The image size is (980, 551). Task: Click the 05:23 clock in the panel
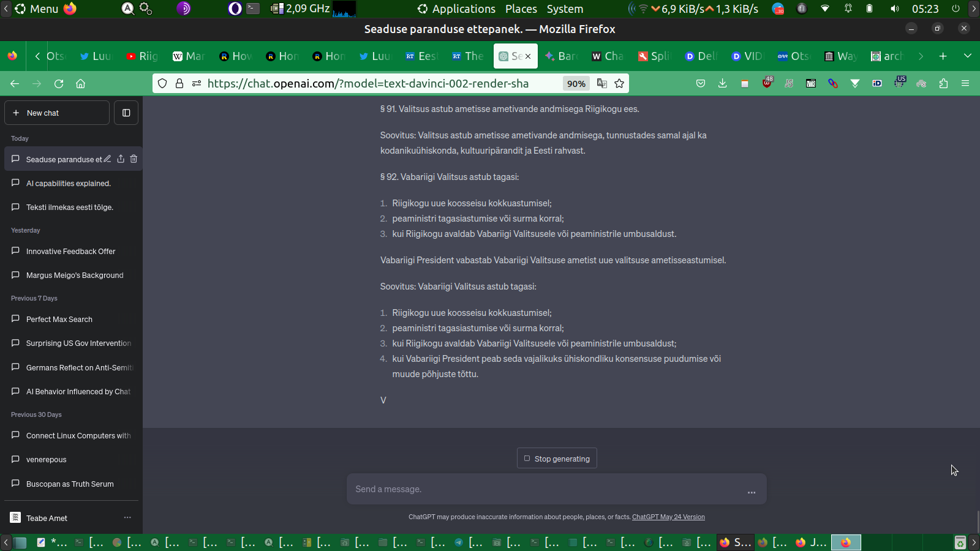[x=925, y=9]
